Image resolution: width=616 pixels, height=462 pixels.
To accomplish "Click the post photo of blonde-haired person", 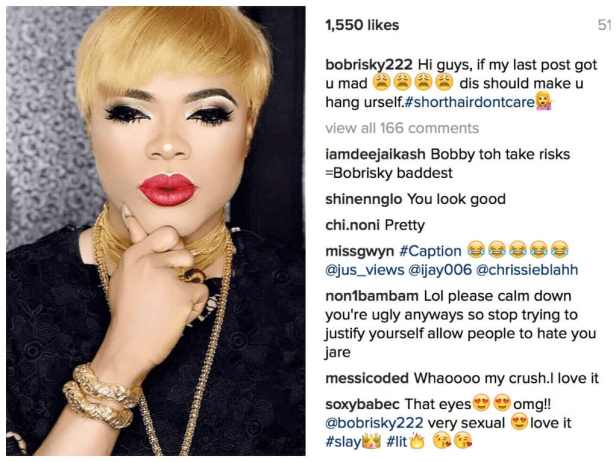I will pos(156,231).
